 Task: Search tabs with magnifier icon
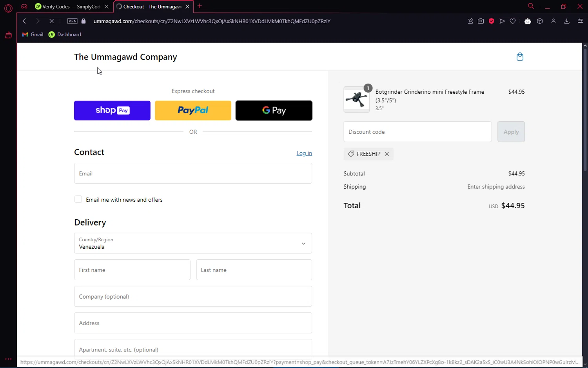coord(531,6)
